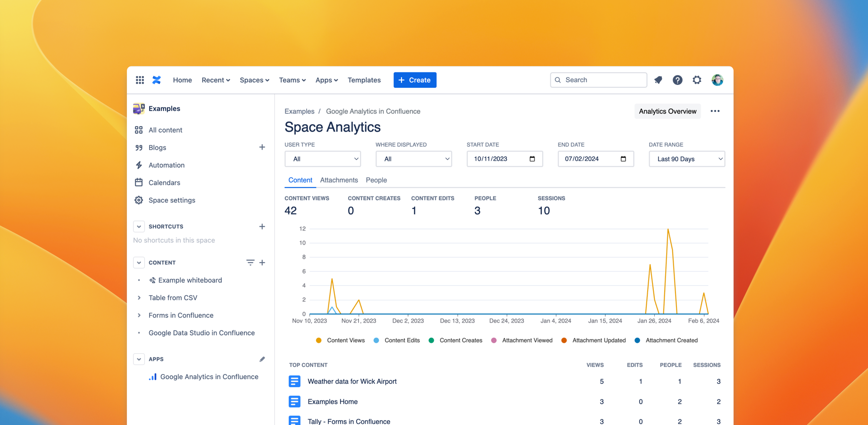Click page icon for Examples Home row
868x425 pixels.
294,401
